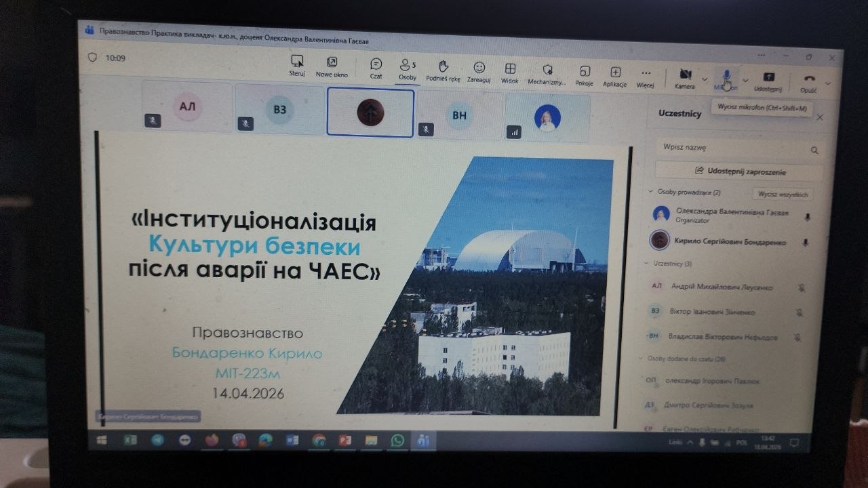Toggle the Osoby participants panel
Viewport: 868px width, 488px height.
[408, 68]
